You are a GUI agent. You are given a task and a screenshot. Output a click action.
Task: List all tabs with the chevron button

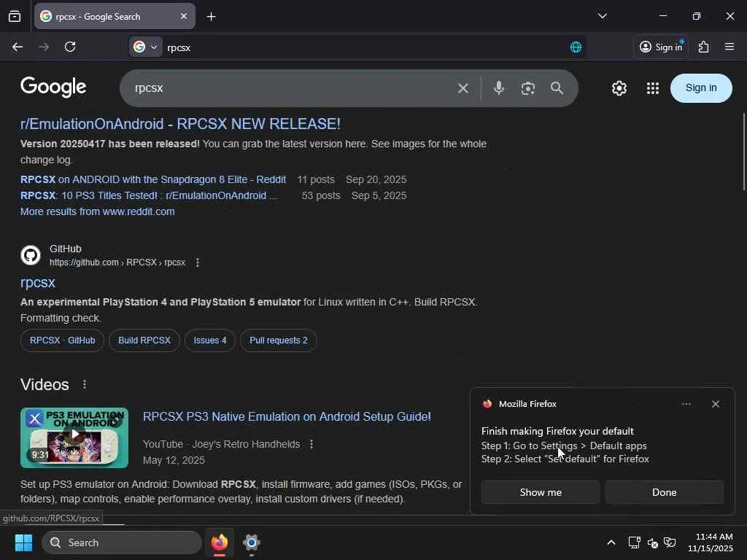(602, 16)
